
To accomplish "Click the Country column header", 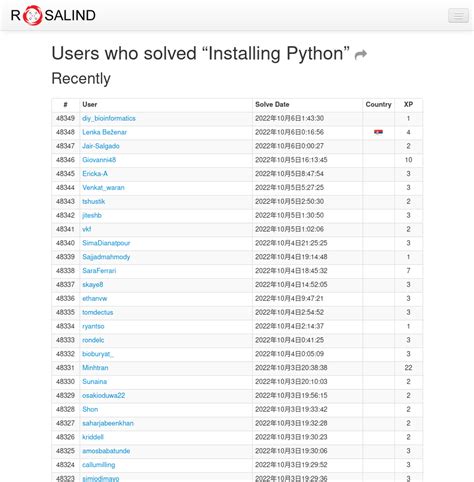I will click(378, 104).
